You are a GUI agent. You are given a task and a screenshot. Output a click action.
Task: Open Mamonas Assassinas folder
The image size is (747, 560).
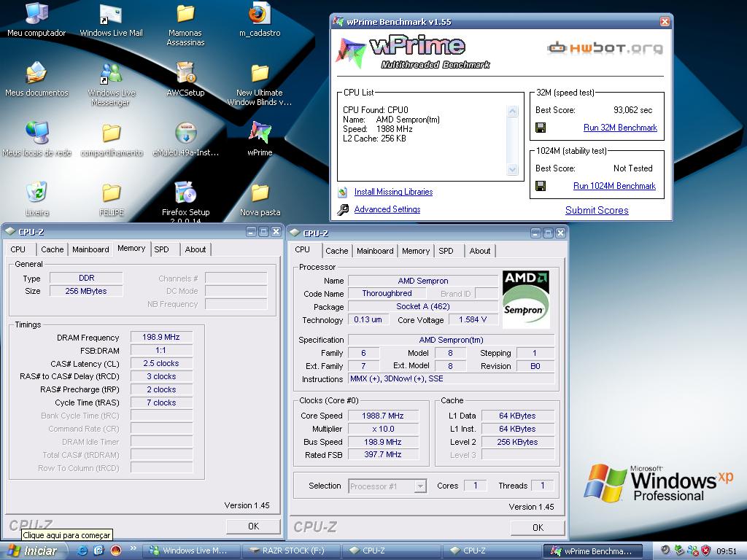coord(185,25)
